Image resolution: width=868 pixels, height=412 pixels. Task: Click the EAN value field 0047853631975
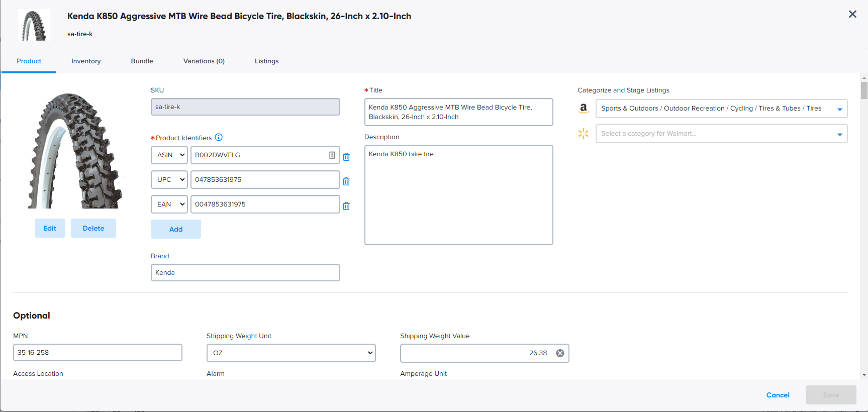pos(265,204)
